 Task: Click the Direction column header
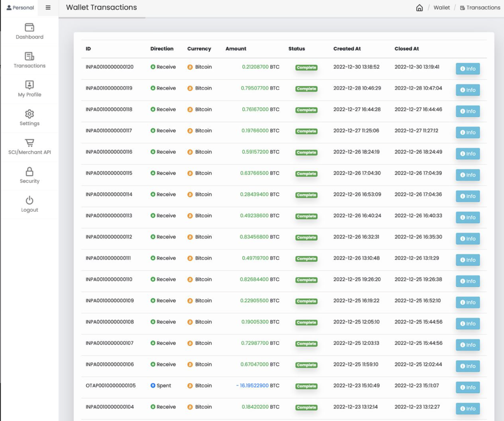click(162, 49)
